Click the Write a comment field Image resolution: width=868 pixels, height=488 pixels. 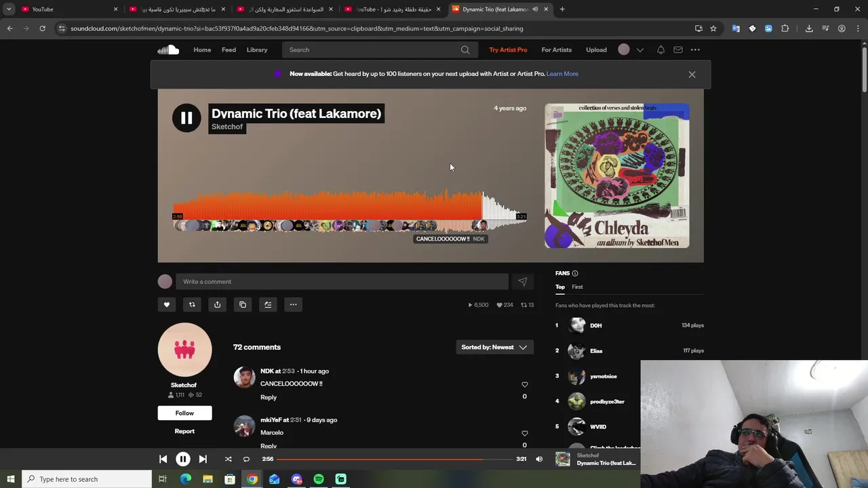tap(342, 281)
